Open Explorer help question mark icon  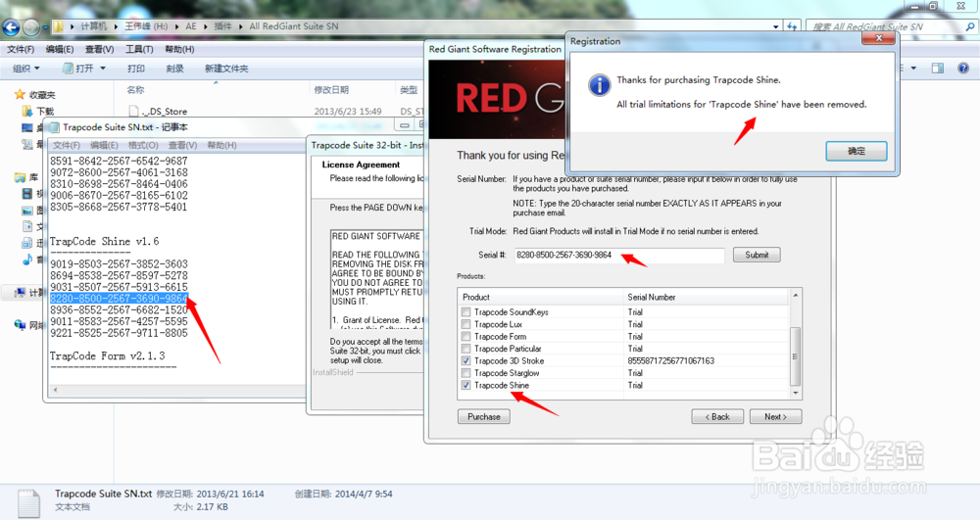(963, 68)
